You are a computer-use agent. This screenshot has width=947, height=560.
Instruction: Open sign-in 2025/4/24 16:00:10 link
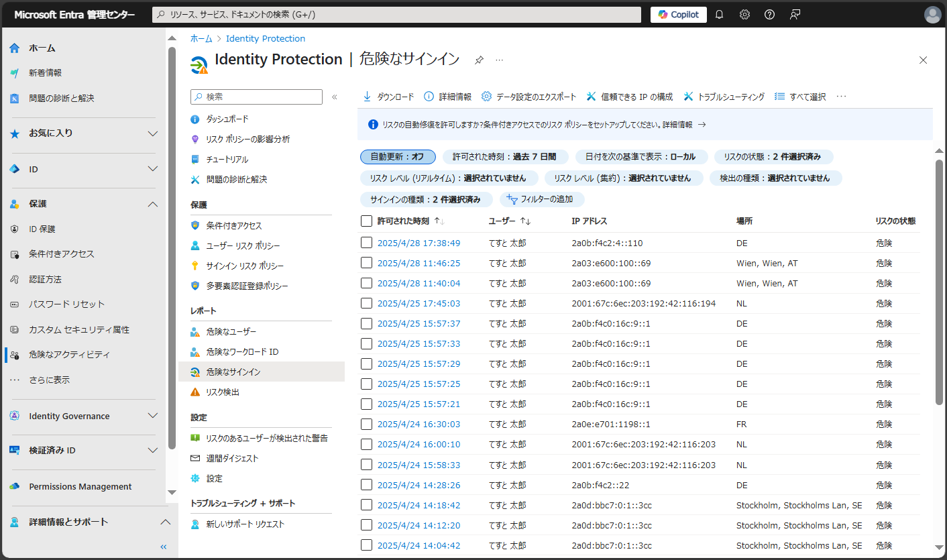click(419, 444)
